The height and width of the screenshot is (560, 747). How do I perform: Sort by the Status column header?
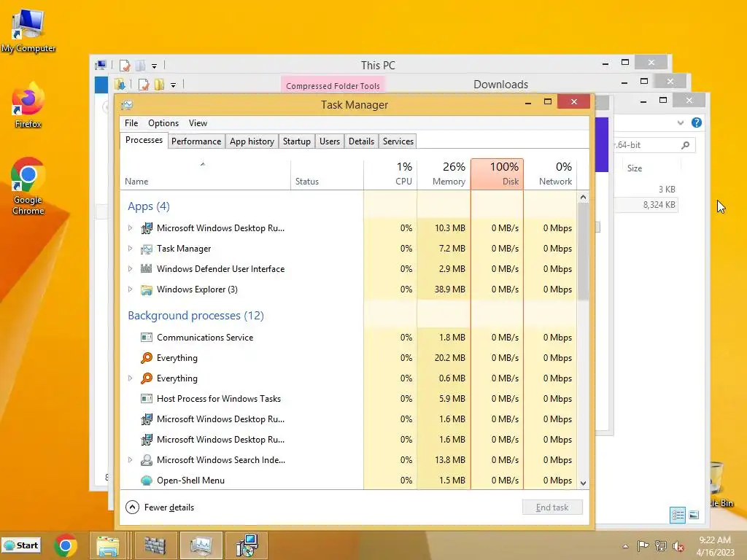[328, 175]
